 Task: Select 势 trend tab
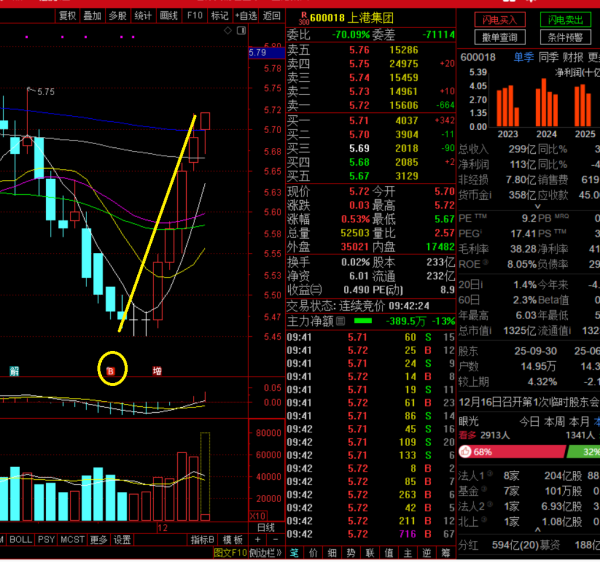tap(351, 552)
